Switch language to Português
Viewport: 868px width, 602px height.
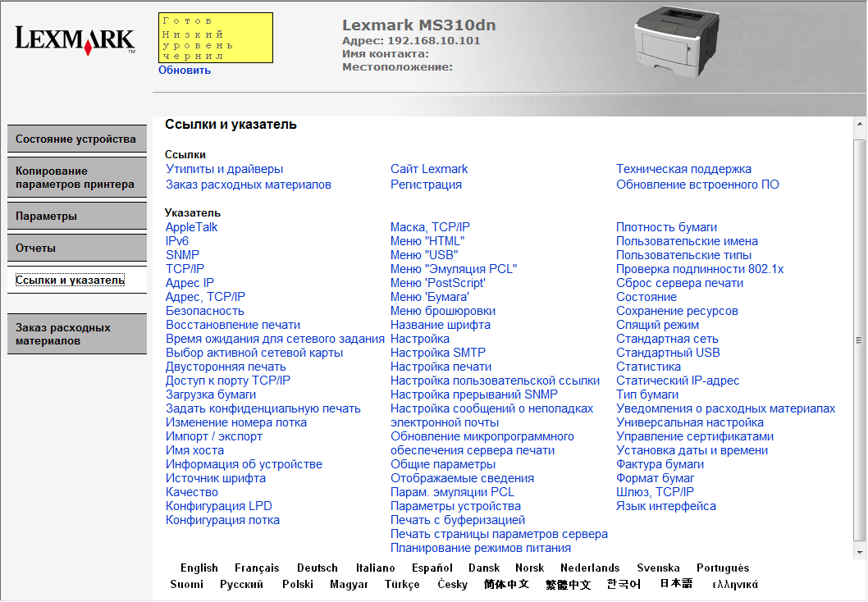point(723,568)
